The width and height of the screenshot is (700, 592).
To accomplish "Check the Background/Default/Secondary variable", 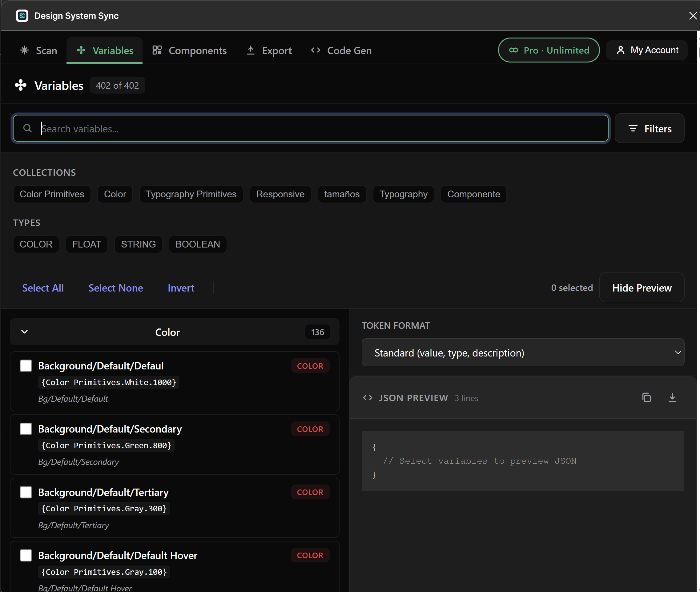I will (x=26, y=429).
